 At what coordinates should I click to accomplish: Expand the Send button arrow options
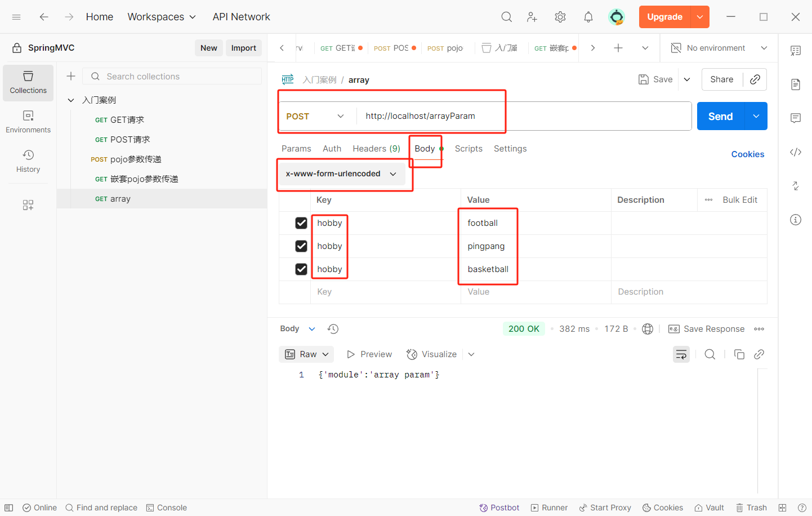(x=756, y=116)
